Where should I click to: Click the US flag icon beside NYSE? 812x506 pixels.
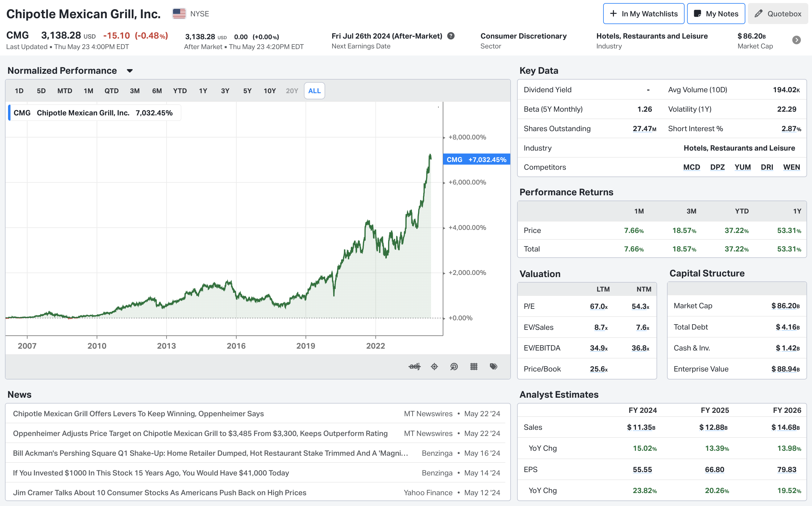(179, 14)
